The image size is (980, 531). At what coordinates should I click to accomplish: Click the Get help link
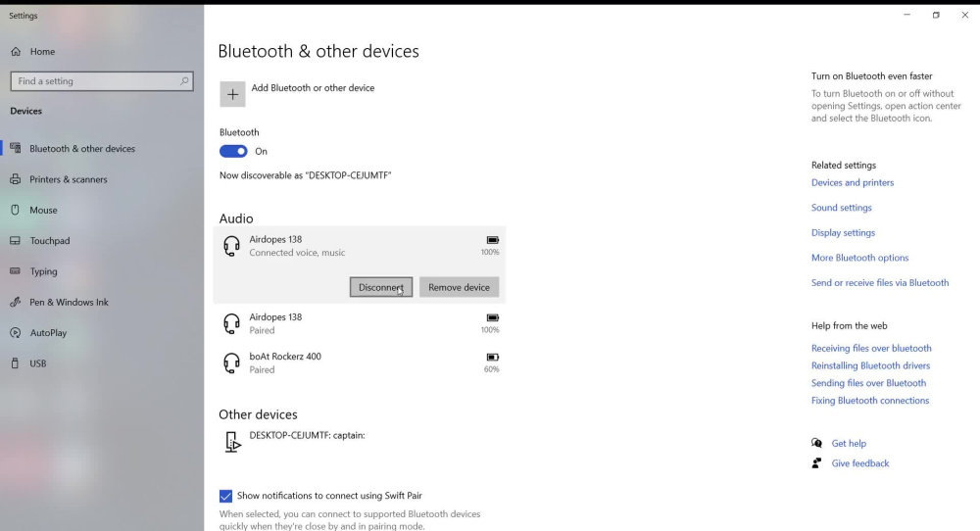tap(849, 443)
